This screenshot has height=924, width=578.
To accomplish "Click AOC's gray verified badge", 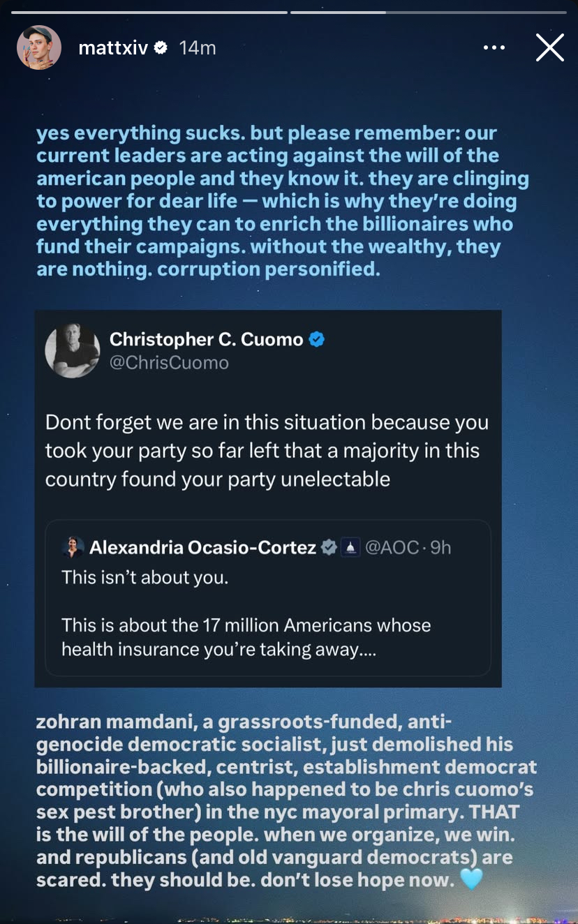I will click(329, 548).
